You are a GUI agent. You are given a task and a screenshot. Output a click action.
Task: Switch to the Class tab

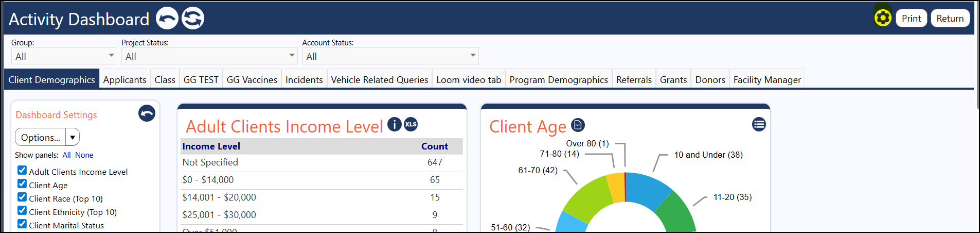[165, 79]
